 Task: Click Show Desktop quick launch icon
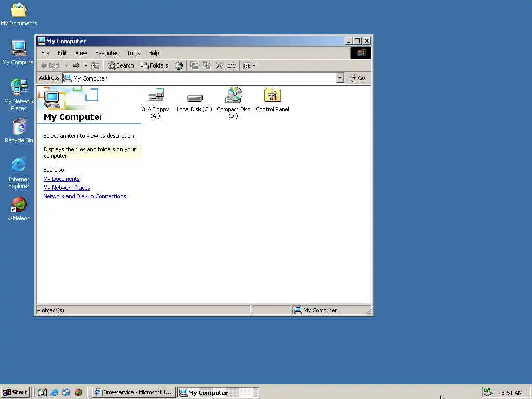43,393
